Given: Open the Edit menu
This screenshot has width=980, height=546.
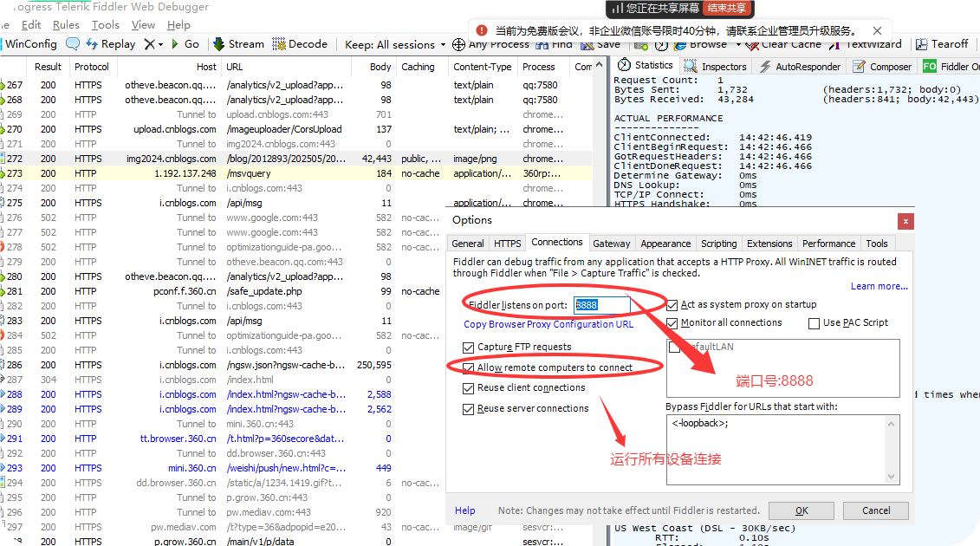Looking at the screenshot, I should click(30, 25).
